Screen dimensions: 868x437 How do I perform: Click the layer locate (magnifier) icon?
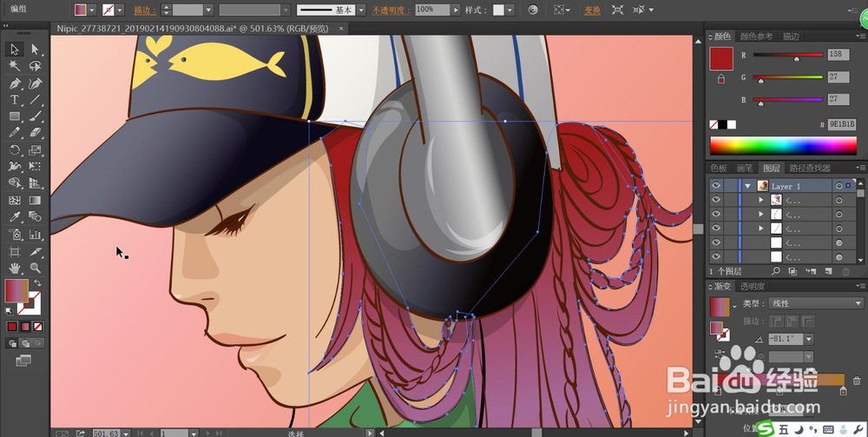(x=775, y=271)
